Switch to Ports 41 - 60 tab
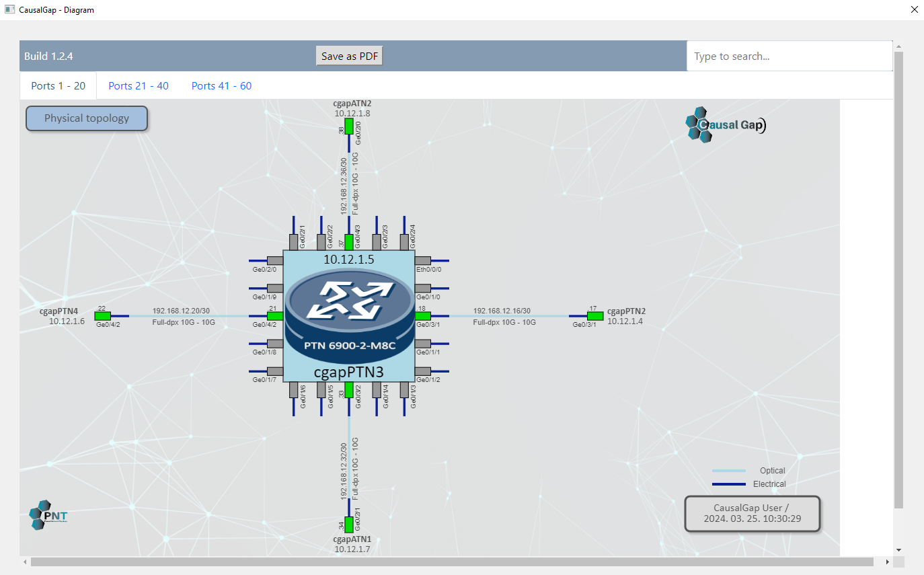Image resolution: width=924 pixels, height=575 pixels. [x=222, y=86]
